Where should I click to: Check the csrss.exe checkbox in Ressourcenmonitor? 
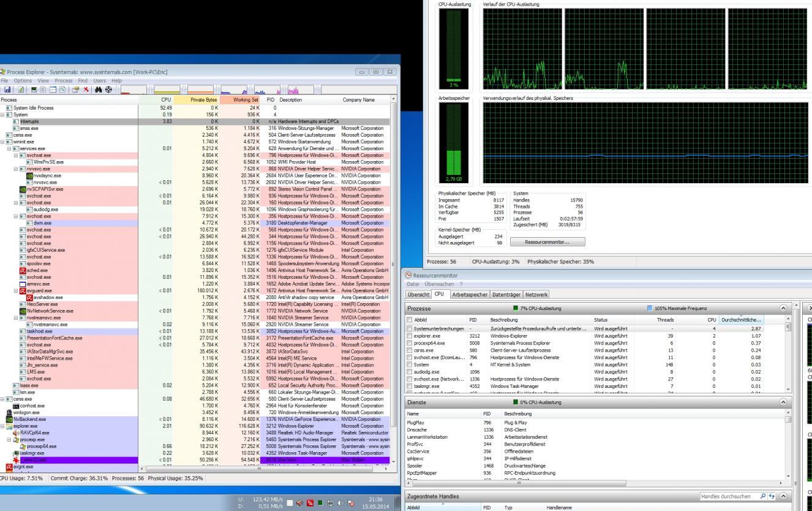pyautogui.click(x=409, y=350)
